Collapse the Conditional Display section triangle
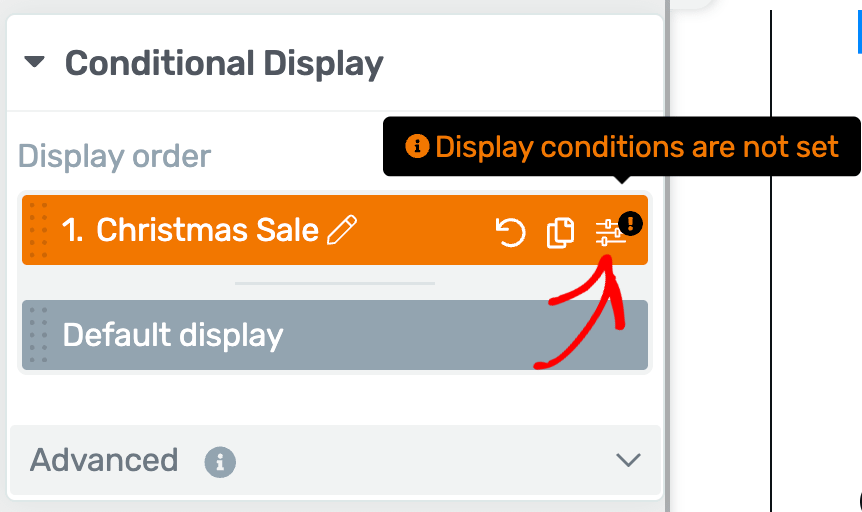 [x=34, y=62]
